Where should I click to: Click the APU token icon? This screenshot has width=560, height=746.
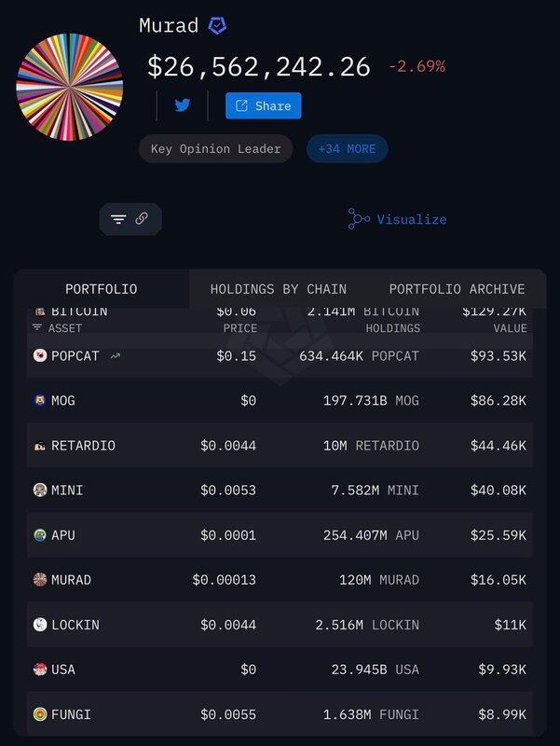click(40, 535)
